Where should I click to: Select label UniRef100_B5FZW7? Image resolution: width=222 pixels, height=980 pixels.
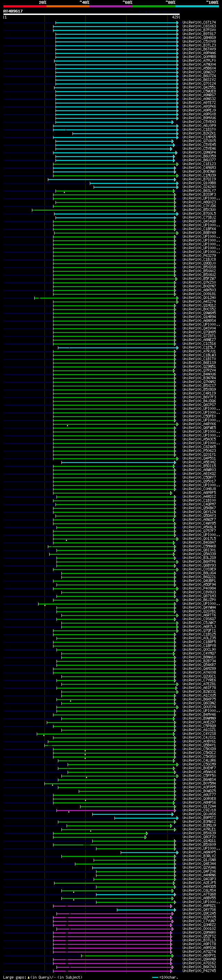coord(199,279)
